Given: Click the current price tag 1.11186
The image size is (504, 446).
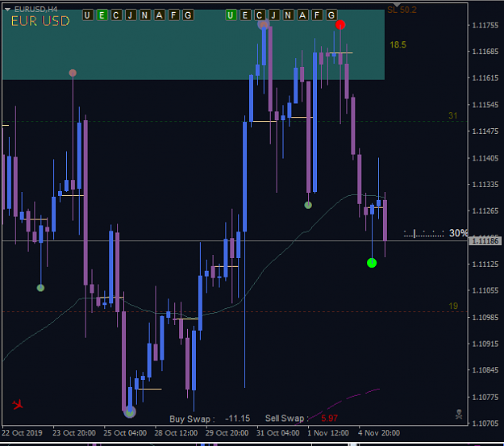Looking at the screenshot, I should pos(485,241).
